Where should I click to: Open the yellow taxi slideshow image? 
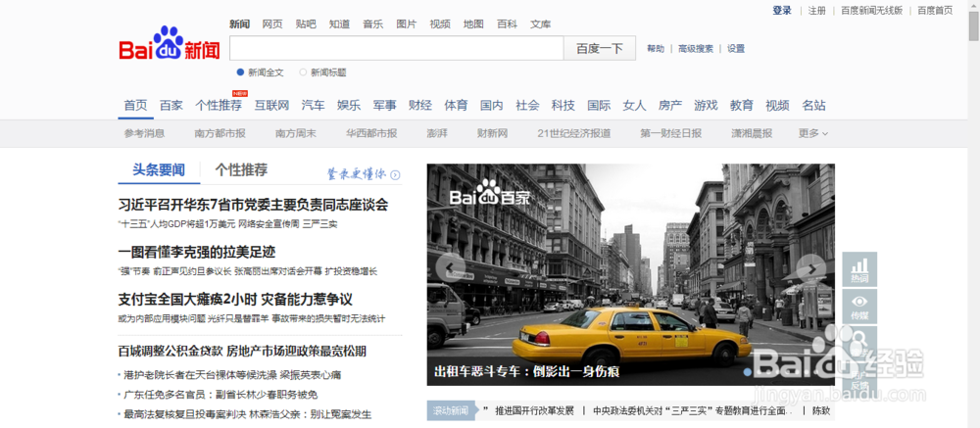pos(630,274)
